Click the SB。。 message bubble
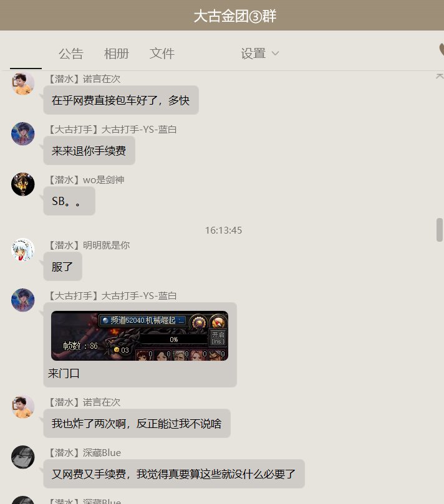The width and height of the screenshot is (444, 504). point(69,201)
